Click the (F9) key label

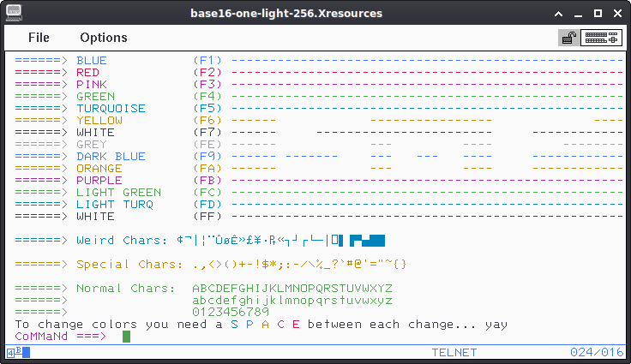pos(207,157)
